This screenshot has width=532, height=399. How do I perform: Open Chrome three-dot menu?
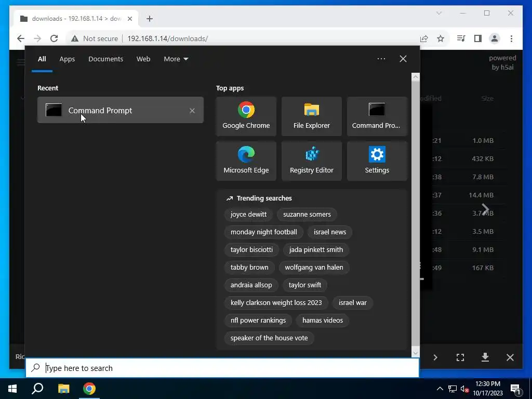(x=511, y=38)
